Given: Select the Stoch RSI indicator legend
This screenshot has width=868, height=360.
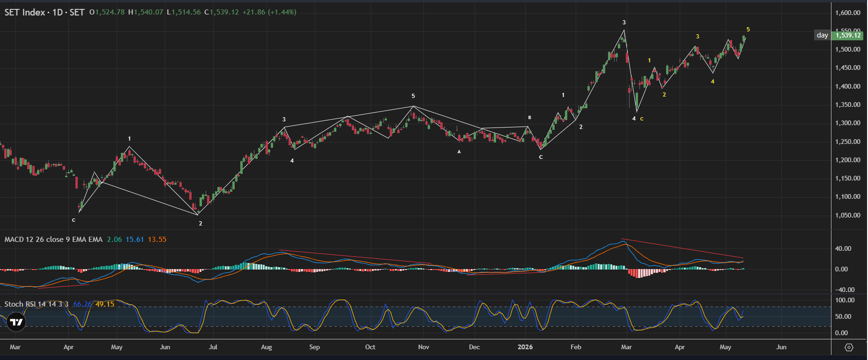Looking at the screenshot, I should tap(37, 304).
